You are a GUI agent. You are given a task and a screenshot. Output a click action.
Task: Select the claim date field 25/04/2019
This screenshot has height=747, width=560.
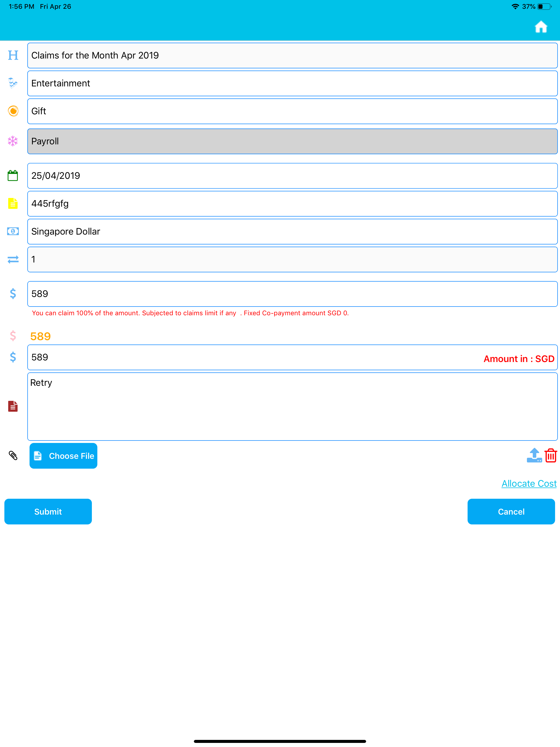tap(293, 176)
